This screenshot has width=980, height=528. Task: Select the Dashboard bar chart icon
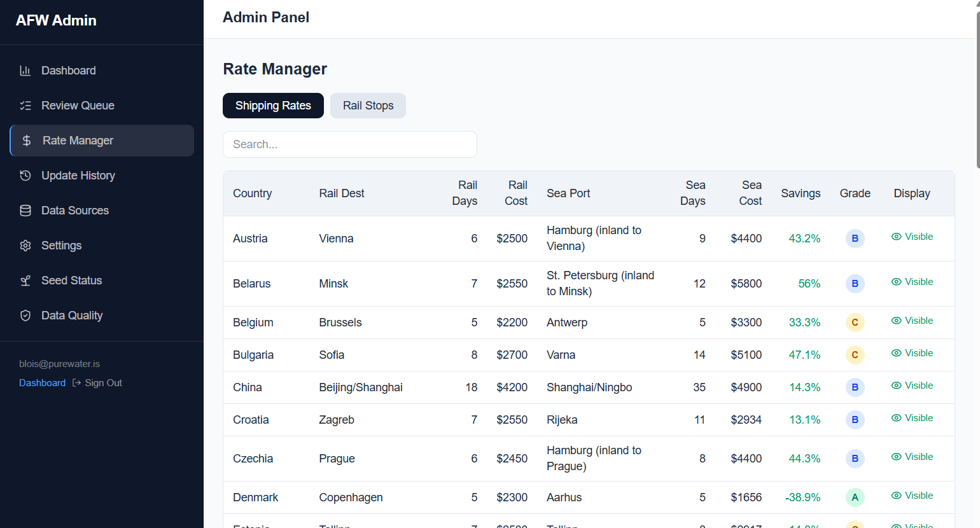coord(25,70)
